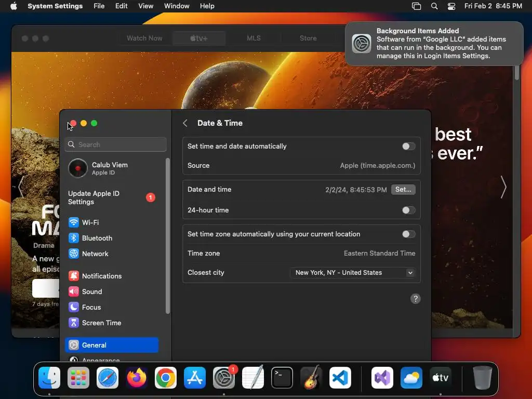Launch Google Chrome from the Dock
Screen dimensions: 532x399
point(166,378)
